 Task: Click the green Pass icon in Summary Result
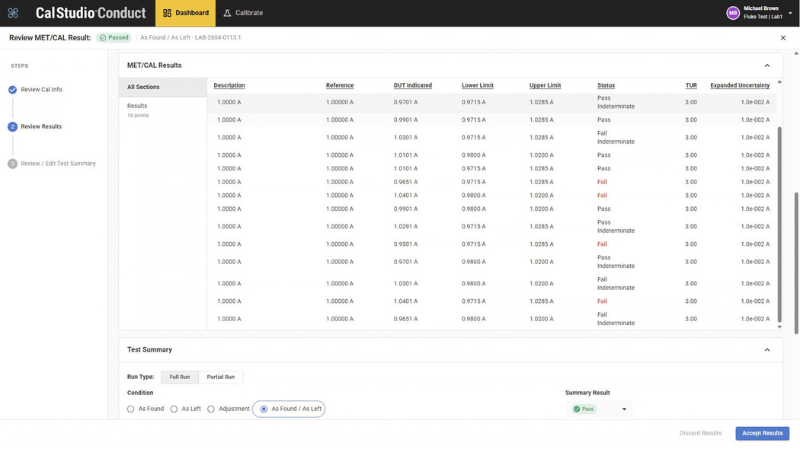[x=577, y=409]
